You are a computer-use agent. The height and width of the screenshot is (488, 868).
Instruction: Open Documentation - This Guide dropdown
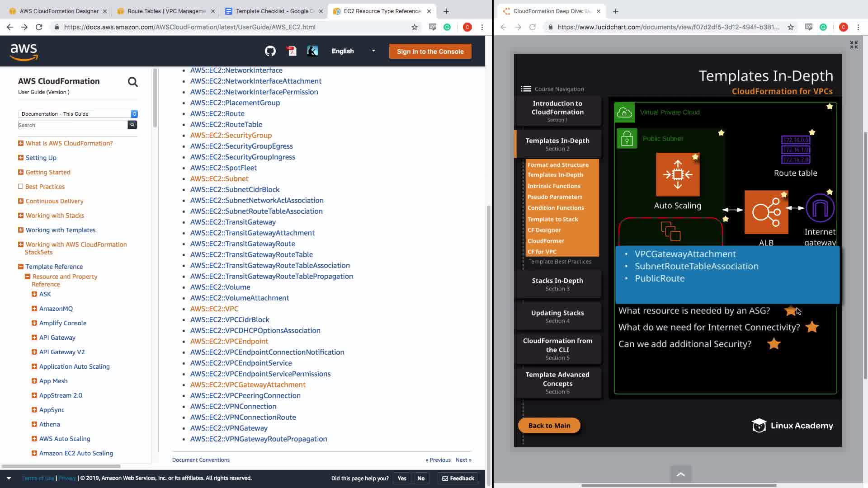(78, 114)
